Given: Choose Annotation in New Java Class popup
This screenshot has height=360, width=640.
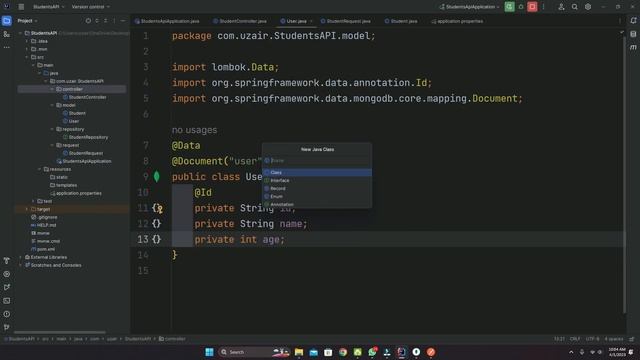Looking at the screenshot, I should point(317,204).
